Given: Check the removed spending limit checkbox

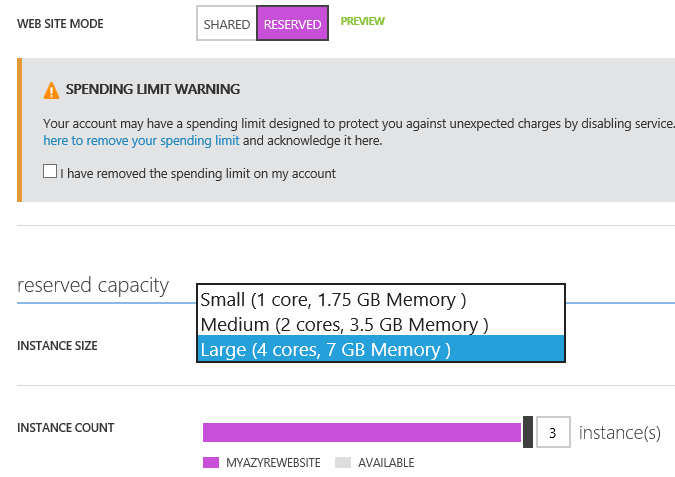Looking at the screenshot, I should pyautogui.click(x=50, y=172).
